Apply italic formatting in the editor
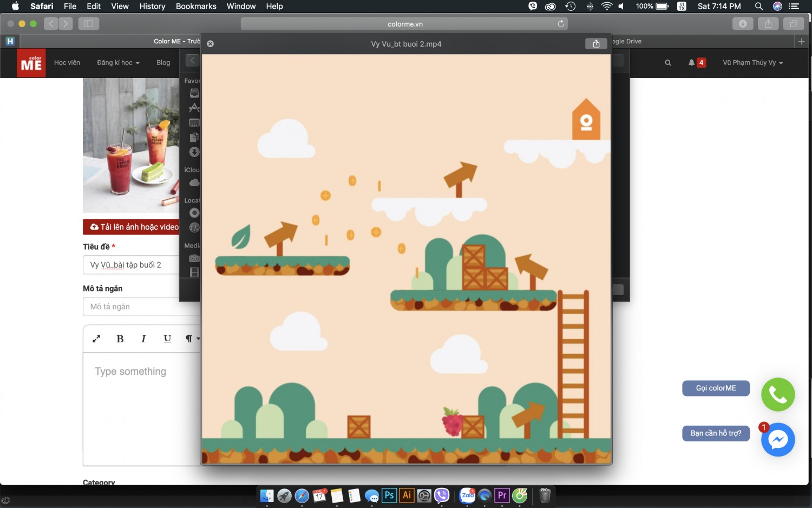812x508 pixels. click(x=143, y=338)
